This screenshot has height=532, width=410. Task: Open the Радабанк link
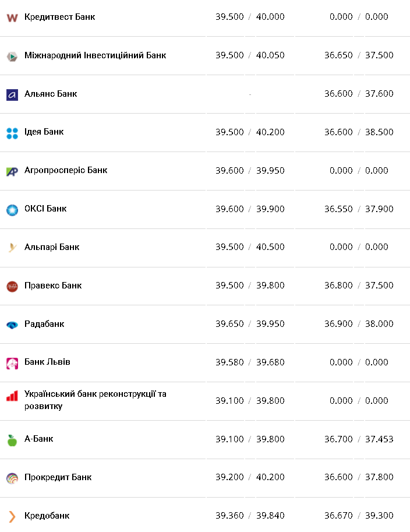(44, 324)
